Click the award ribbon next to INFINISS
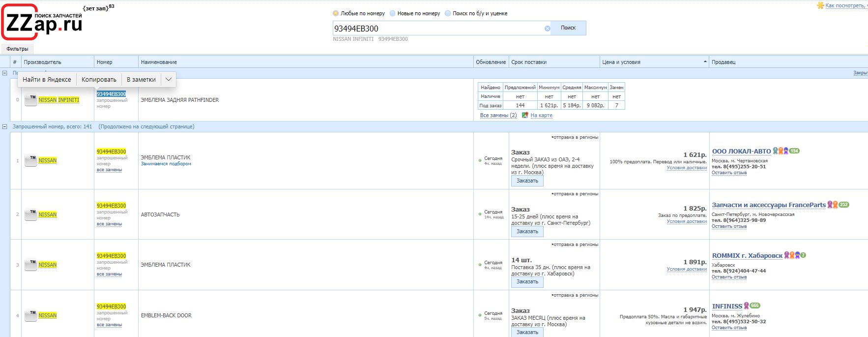Image resolution: width=868 pixels, height=337 pixels. pyautogui.click(x=746, y=306)
